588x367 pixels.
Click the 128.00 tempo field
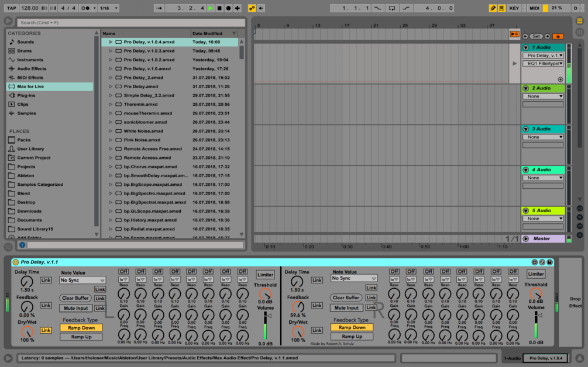pyautogui.click(x=29, y=8)
